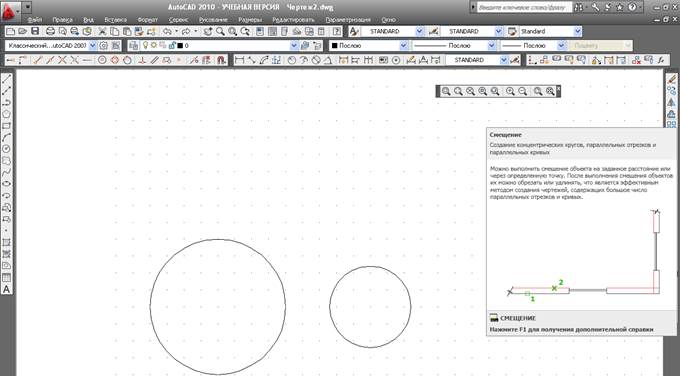Click the Copy icon in standard toolbar
The width and height of the screenshot is (680, 376).
click(114, 31)
